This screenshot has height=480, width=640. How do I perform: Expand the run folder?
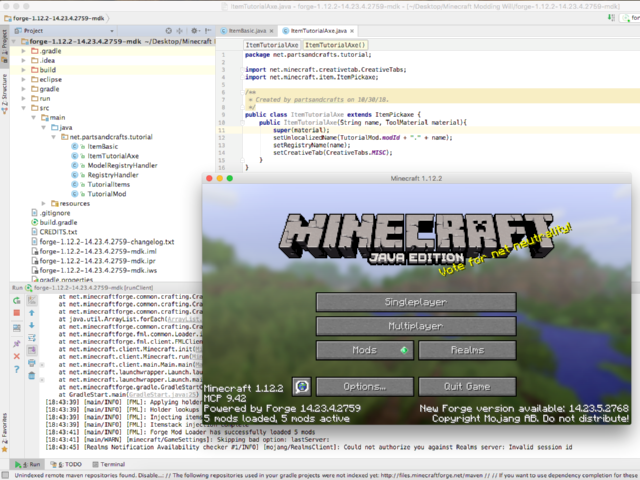pyautogui.click(x=24, y=98)
